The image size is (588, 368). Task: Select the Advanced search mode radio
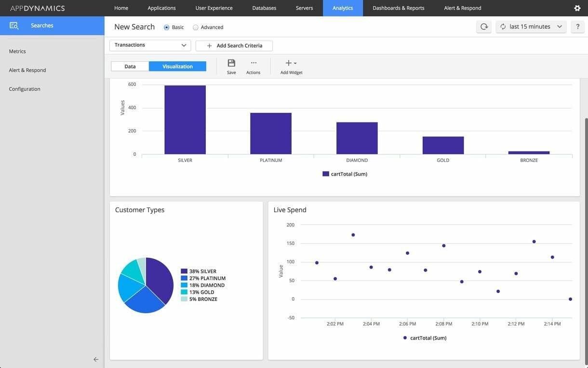pos(196,27)
